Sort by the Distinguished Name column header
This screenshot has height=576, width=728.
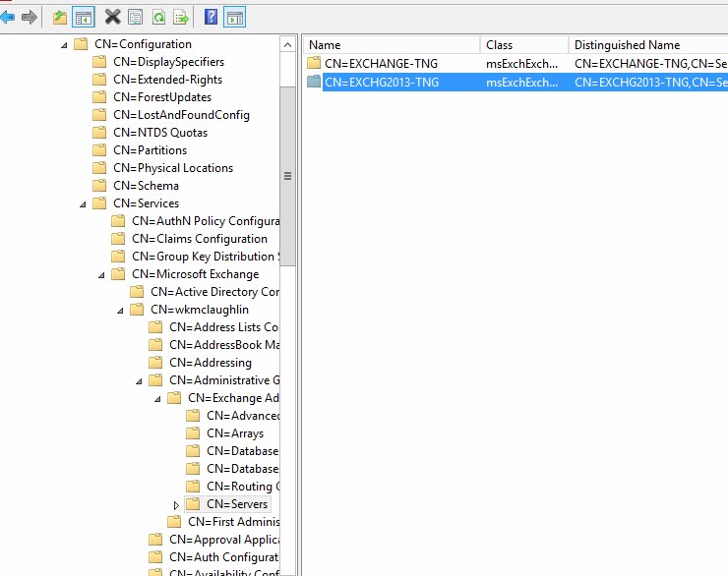[x=648, y=45]
